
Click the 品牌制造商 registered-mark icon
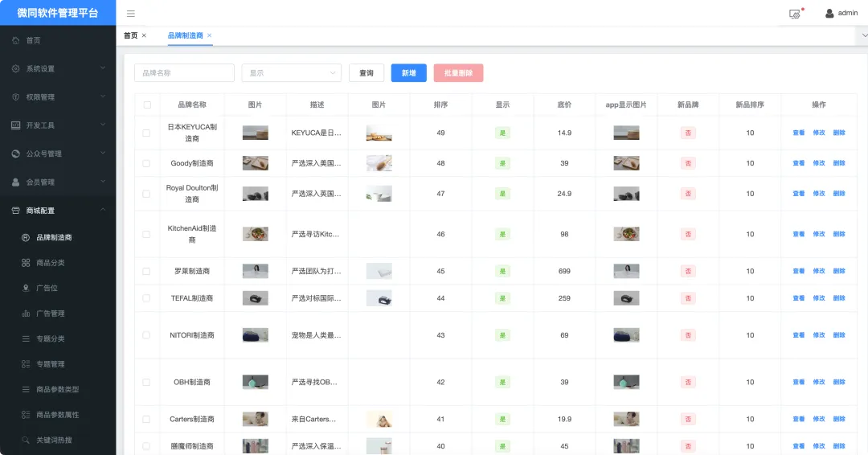click(26, 237)
